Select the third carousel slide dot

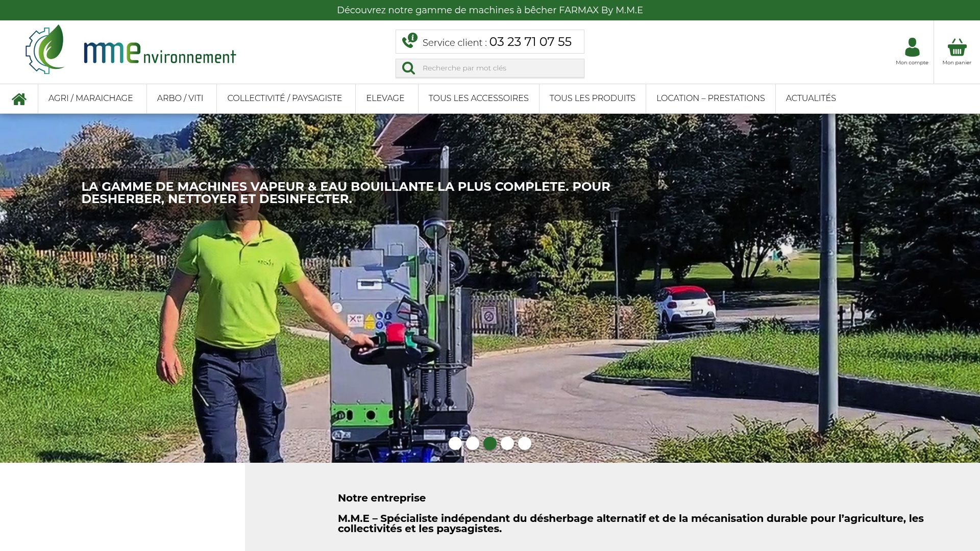(x=489, y=444)
